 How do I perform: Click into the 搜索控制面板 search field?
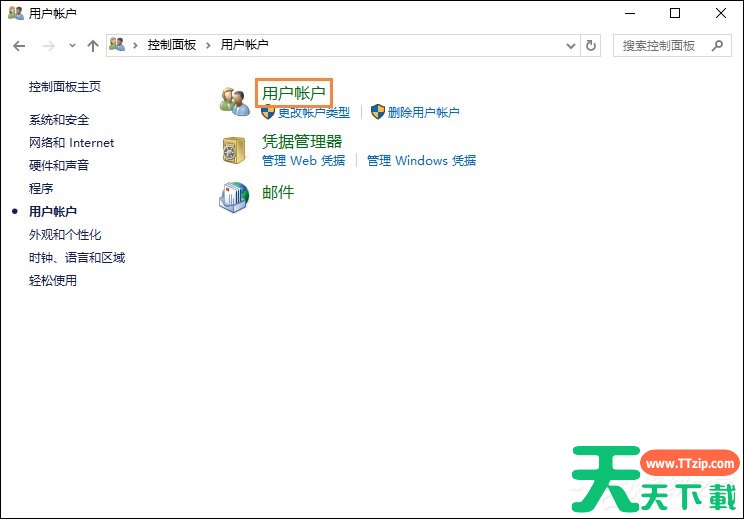660,46
